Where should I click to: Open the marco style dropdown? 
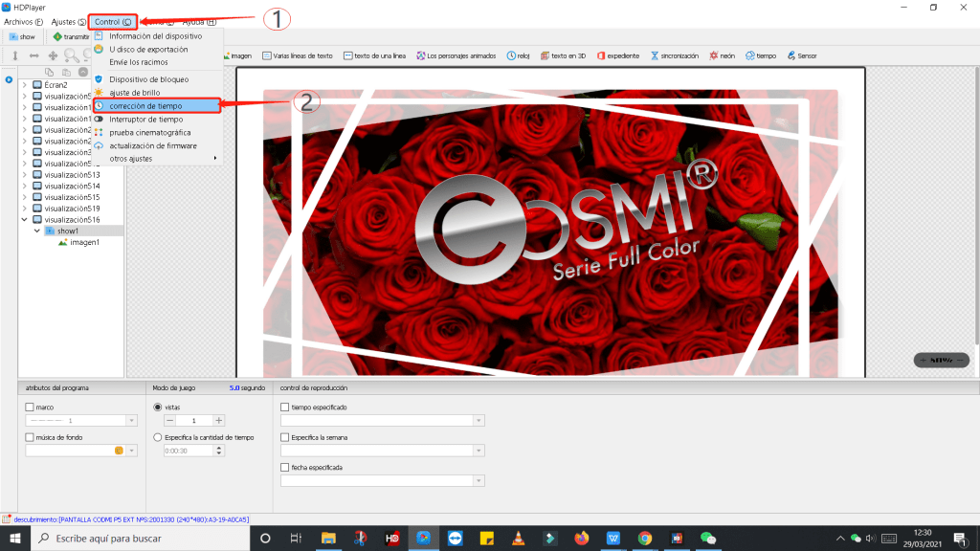pyautogui.click(x=131, y=421)
